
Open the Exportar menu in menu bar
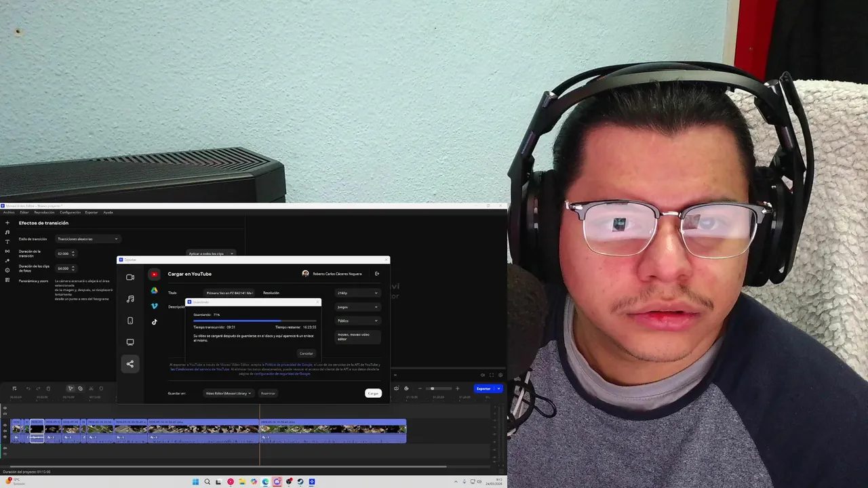[x=92, y=212]
